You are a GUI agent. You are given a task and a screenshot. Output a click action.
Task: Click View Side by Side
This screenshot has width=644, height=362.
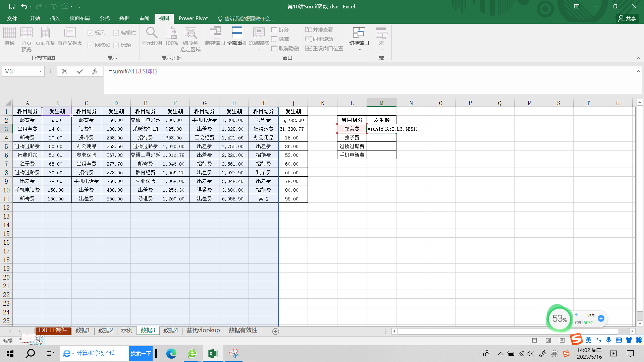[319, 29]
